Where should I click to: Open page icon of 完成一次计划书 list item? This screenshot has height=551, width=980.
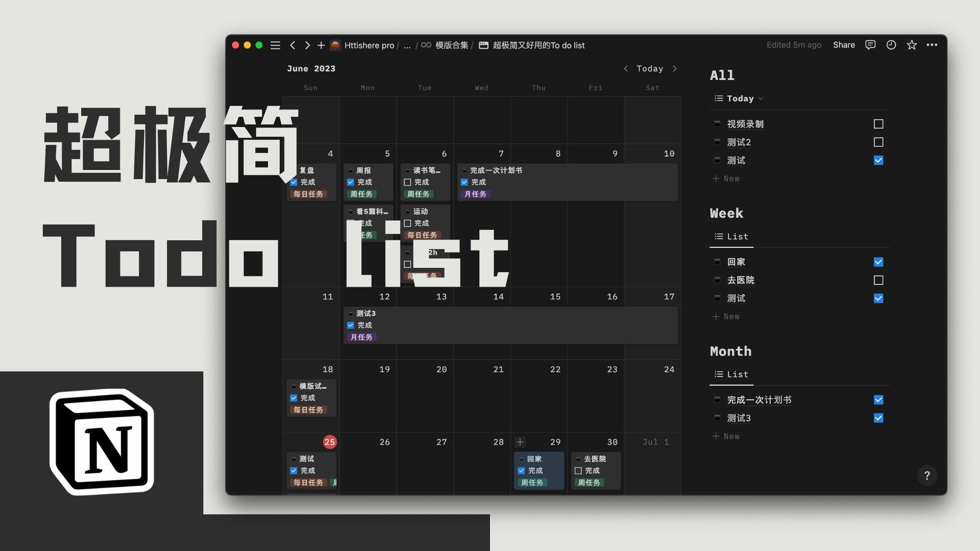point(717,400)
